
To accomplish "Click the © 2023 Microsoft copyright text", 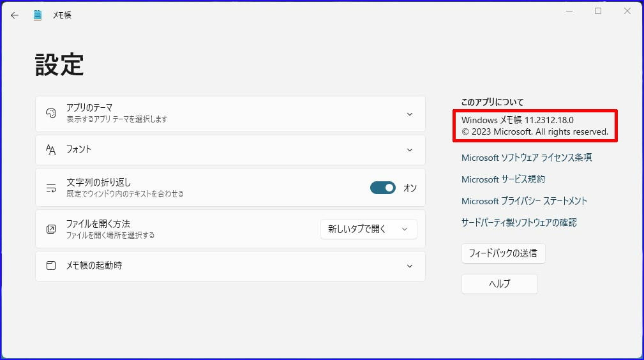I will click(535, 132).
